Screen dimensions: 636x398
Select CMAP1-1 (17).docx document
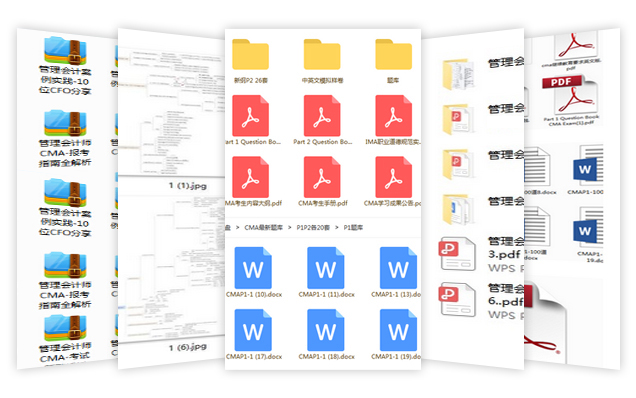253,330
